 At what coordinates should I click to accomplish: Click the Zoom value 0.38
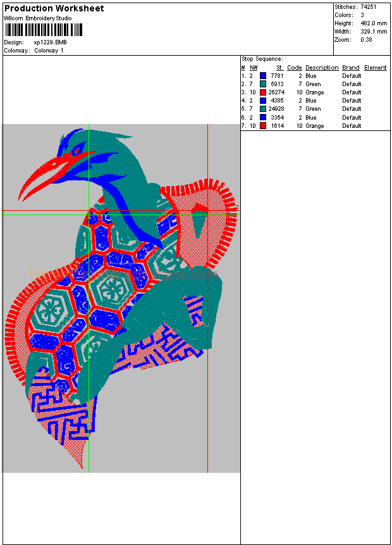point(366,39)
